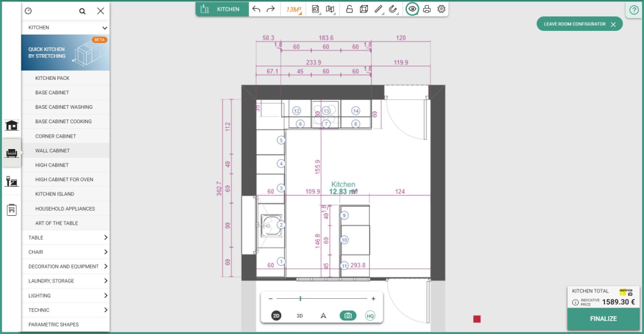
Task: Click the print icon in toolbar
Action: click(x=427, y=9)
